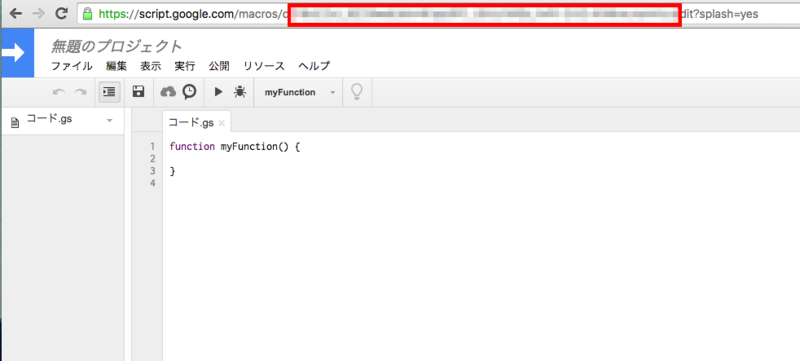
Task: Click the sidebar コード.gs file icon
Action: tap(15, 122)
